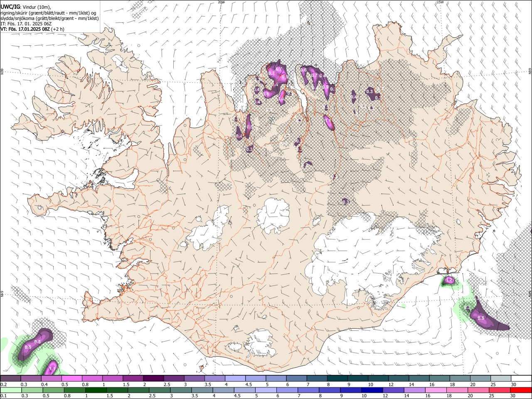Click the 'rigning/skúrir' description line
This screenshot has width=532, height=399.
[49, 12]
